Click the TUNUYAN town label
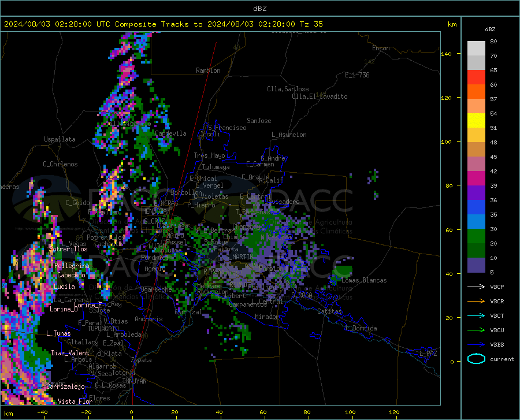The image size is (520, 420). coord(134,381)
